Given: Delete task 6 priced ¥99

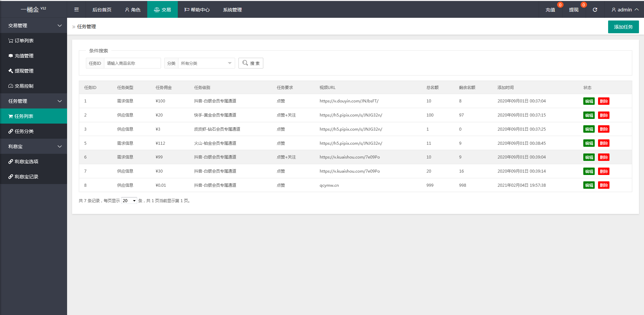Looking at the screenshot, I should 604,157.
